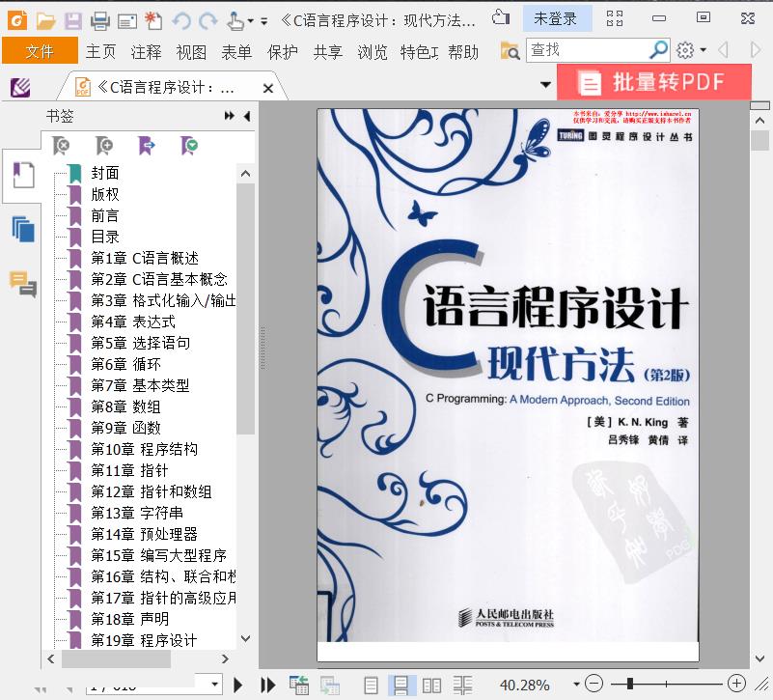Expand the bookmark panel double-arrow
Image resolution: width=773 pixels, height=700 pixels.
(x=230, y=116)
